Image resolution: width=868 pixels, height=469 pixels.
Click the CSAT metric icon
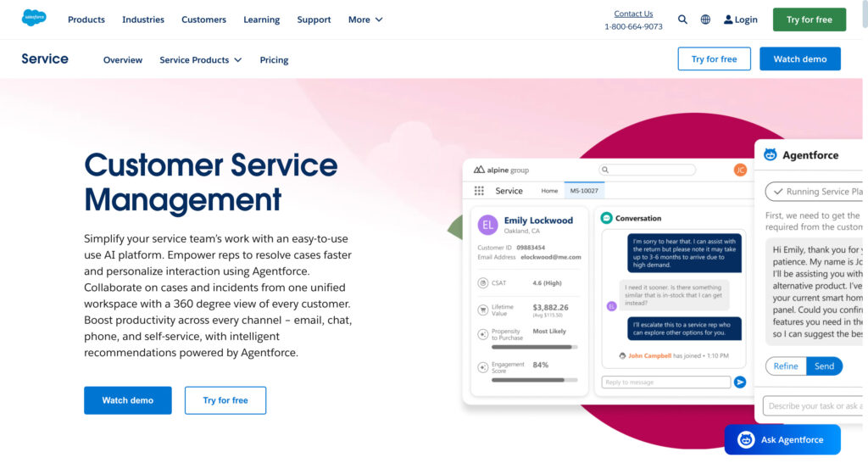click(482, 283)
